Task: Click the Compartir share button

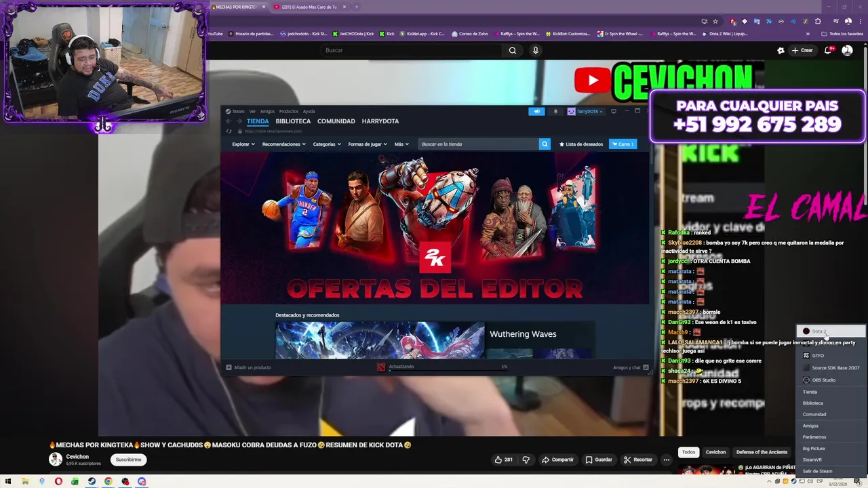Action: (x=557, y=460)
